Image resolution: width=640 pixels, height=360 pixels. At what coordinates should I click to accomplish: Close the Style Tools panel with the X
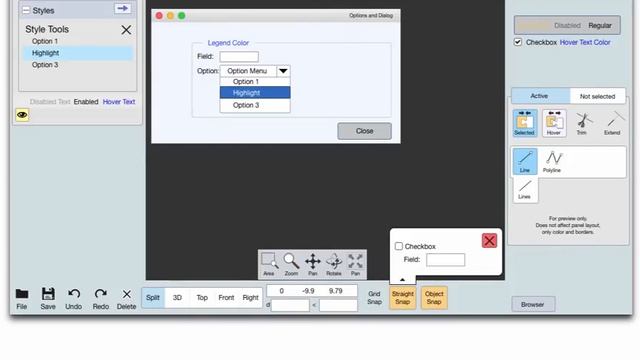pos(126,30)
